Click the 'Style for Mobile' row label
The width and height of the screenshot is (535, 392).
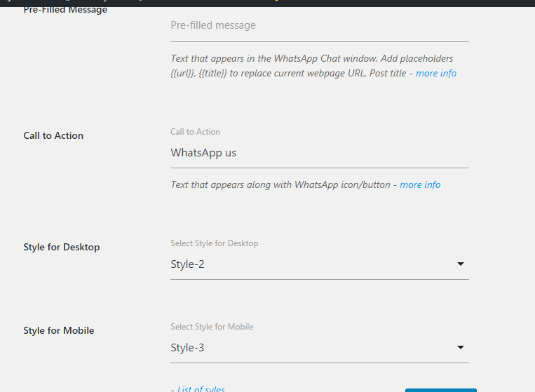pos(59,330)
